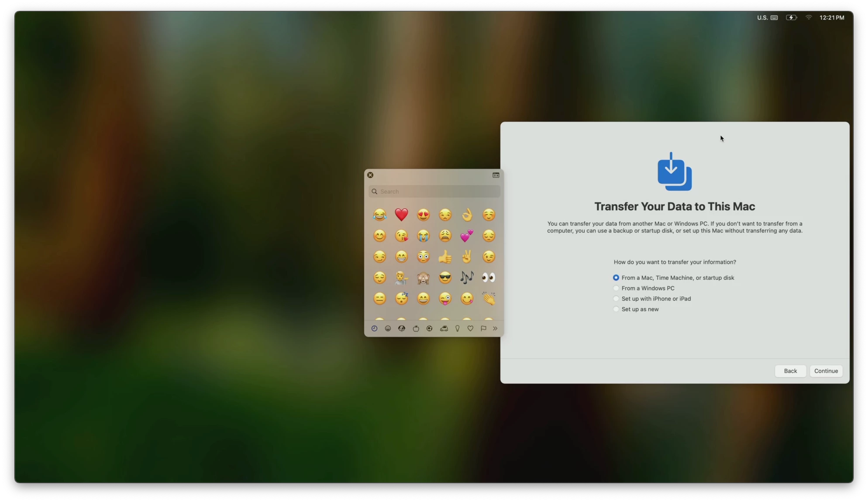Image resolution: width=868 pixels, height=501 pixels.
Task: Check the battery status icon in menu bar
Action: [x=791, y=18]
